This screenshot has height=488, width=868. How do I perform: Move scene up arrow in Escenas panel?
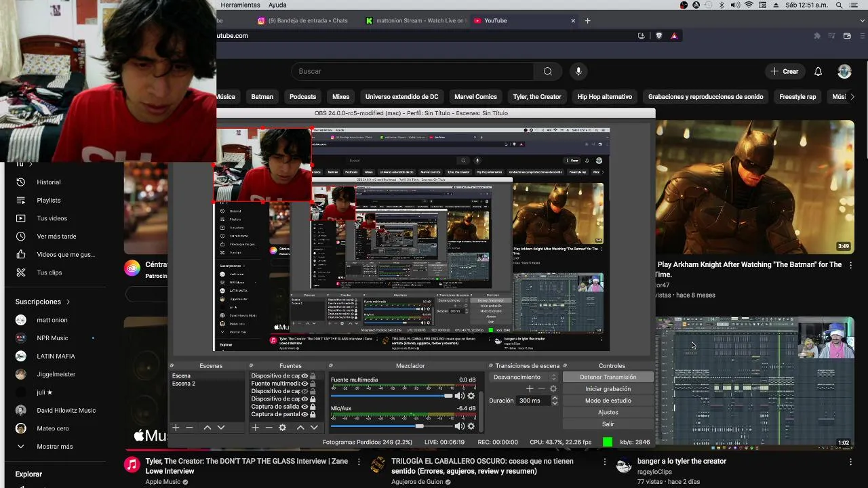(x=208, y=428)
